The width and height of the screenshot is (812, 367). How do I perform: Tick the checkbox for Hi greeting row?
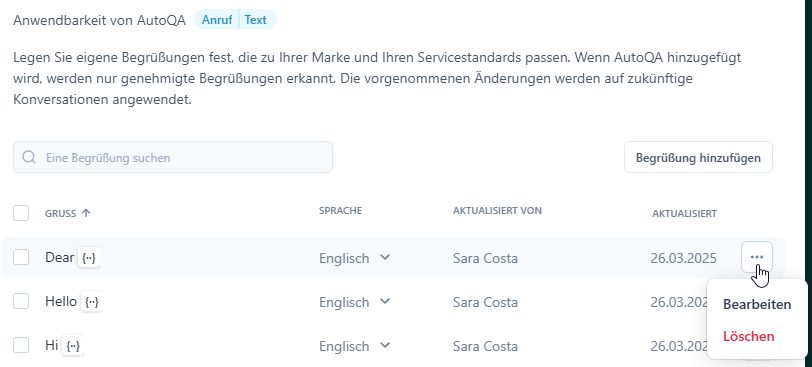tap(21, 345)
